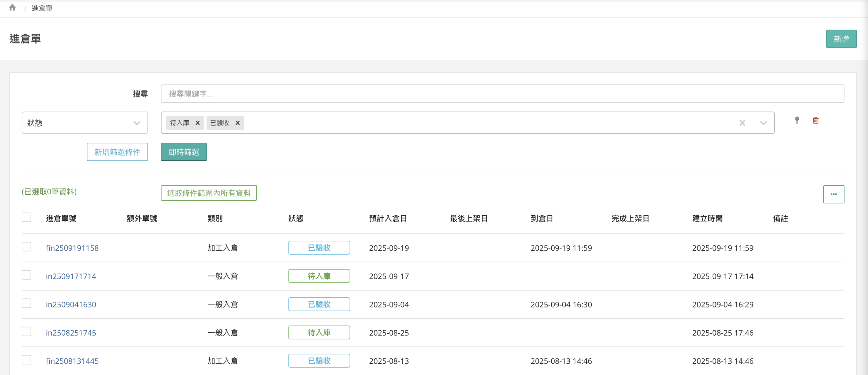Check the row for fin2509191158
The width and height of the screenshot is (868, 375).
(x=26, y=247)
